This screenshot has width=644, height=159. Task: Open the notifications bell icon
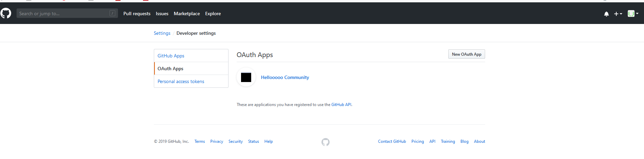tap(606, 14)
